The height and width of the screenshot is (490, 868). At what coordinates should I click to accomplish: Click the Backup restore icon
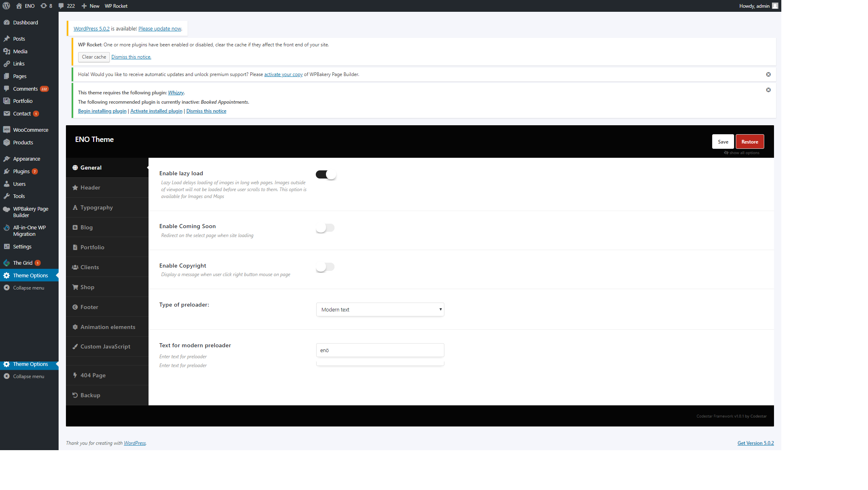[x=75, y=395]
